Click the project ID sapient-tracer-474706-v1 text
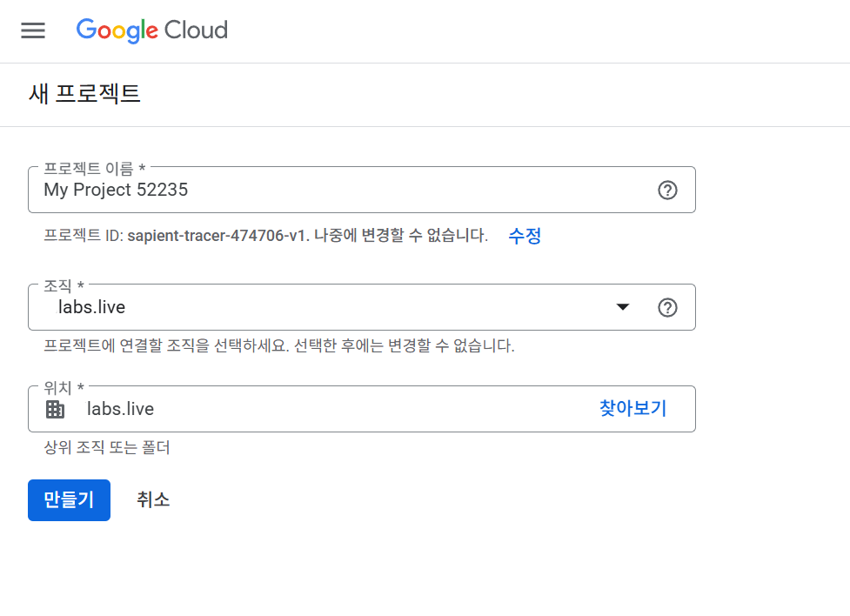Viewport: 850px width, 616px height. pyautogui.click(x=218, y=236)
